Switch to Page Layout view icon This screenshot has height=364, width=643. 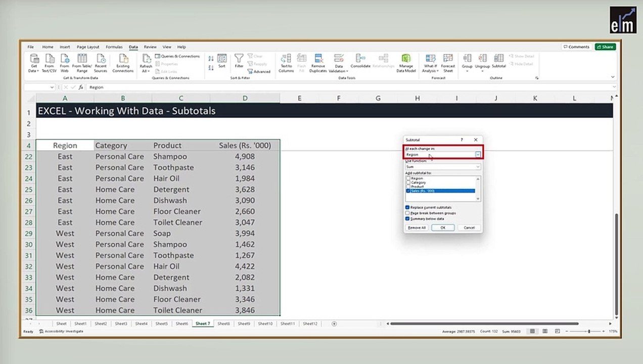click(x=544, y=331)
